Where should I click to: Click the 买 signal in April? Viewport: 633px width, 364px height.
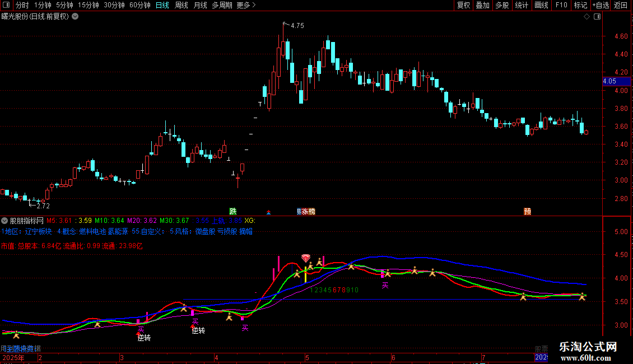(245, 328)
